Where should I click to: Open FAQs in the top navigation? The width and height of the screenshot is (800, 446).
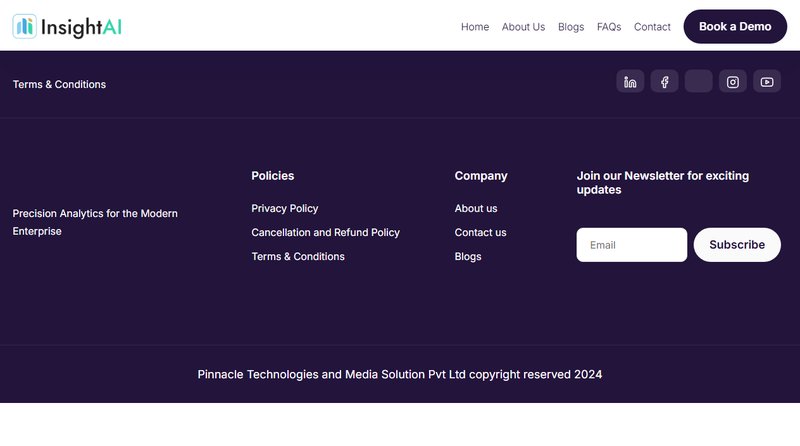pyautogui.click(x=609, y=27)
